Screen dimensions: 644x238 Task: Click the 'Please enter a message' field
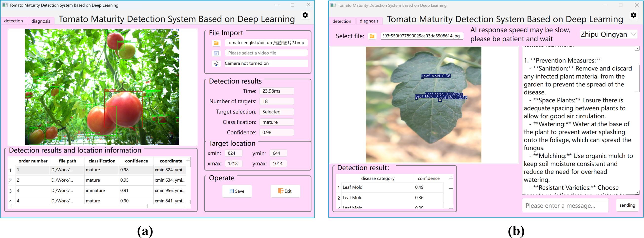click(x=565, y=206)
